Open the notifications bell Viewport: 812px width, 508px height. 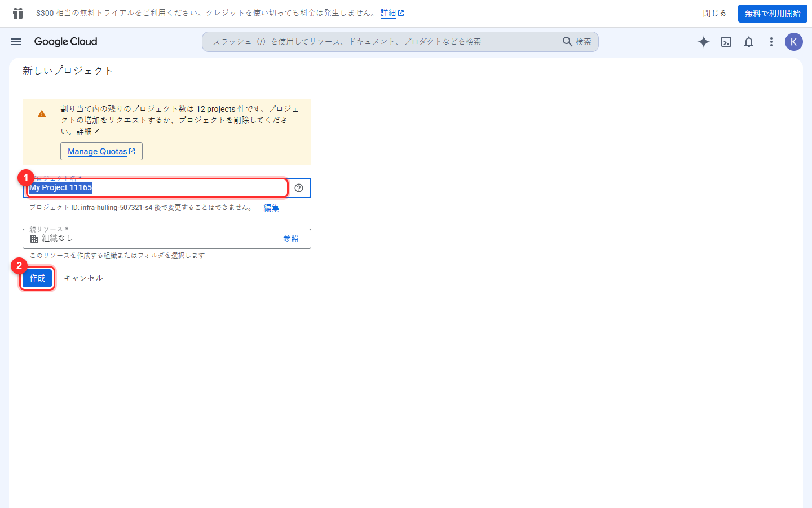pos(749,42)
